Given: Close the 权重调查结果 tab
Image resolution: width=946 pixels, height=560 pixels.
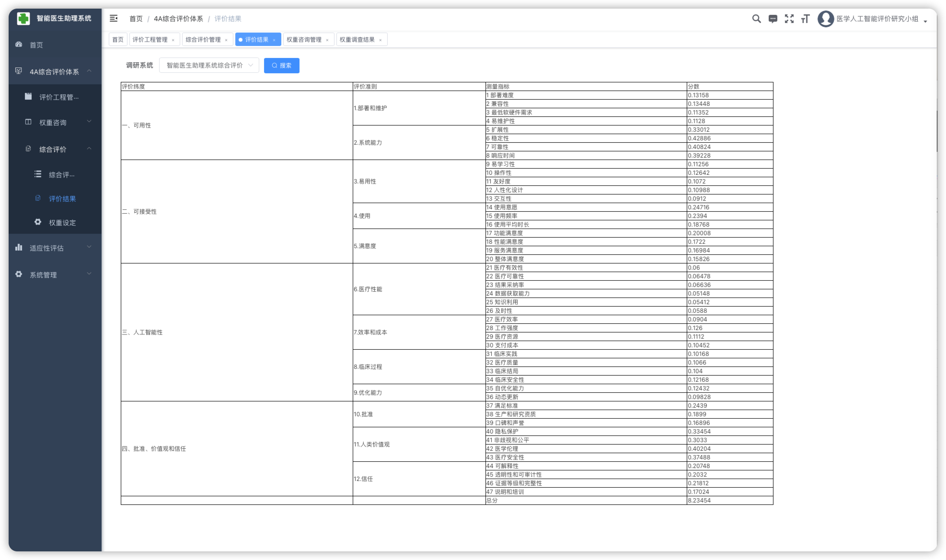Looking at the screenshot, I should click(381, 40).
